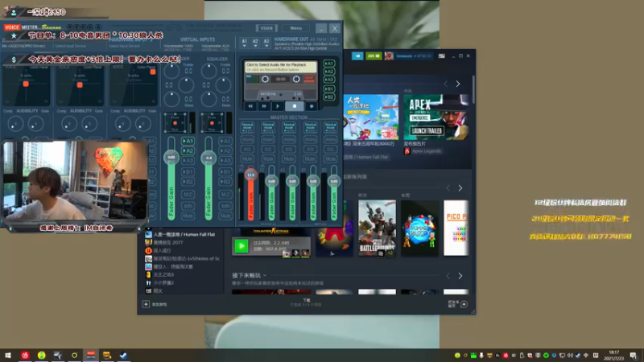Screen dimensions: 644x362
Task: Enable EQ on the A3 master bus
Action: click(289, 150)
